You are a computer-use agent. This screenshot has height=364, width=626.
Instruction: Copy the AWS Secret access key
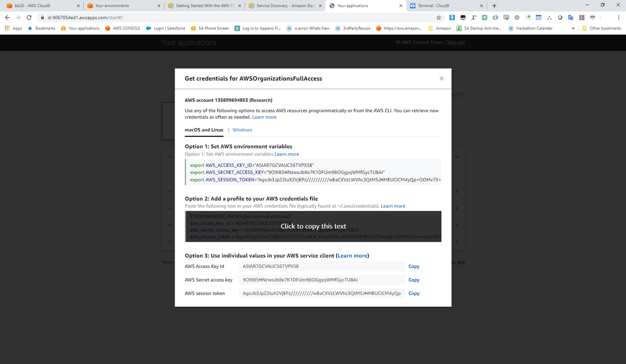tap(414, 280)
